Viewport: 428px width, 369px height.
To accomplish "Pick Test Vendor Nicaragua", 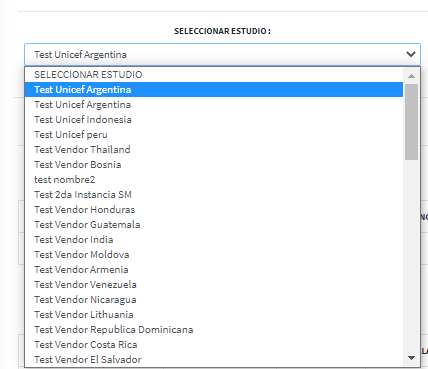I will click(214, 300).
